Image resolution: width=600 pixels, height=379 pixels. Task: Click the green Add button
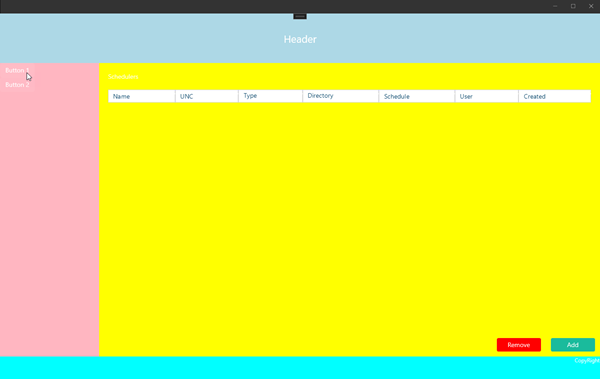pos(572,345)
